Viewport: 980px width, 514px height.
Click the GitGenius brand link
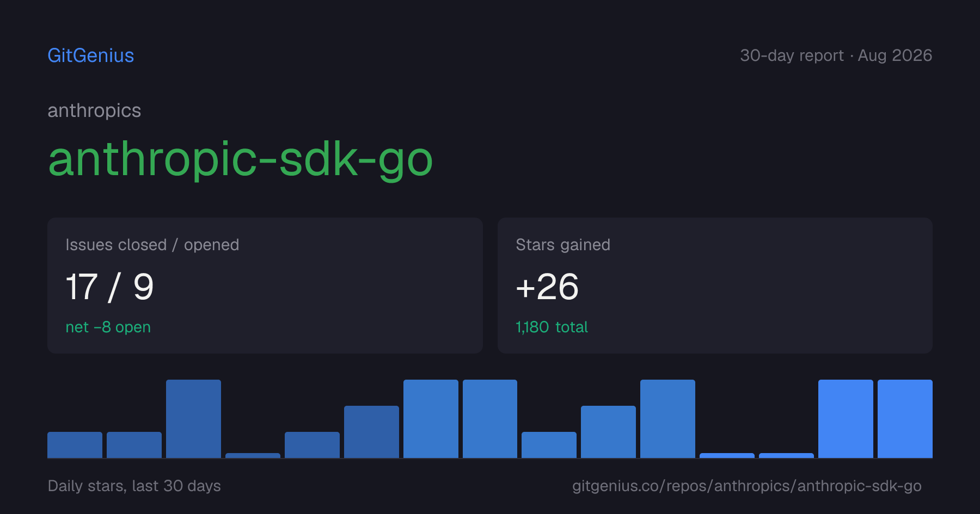[x=91, y=55]
